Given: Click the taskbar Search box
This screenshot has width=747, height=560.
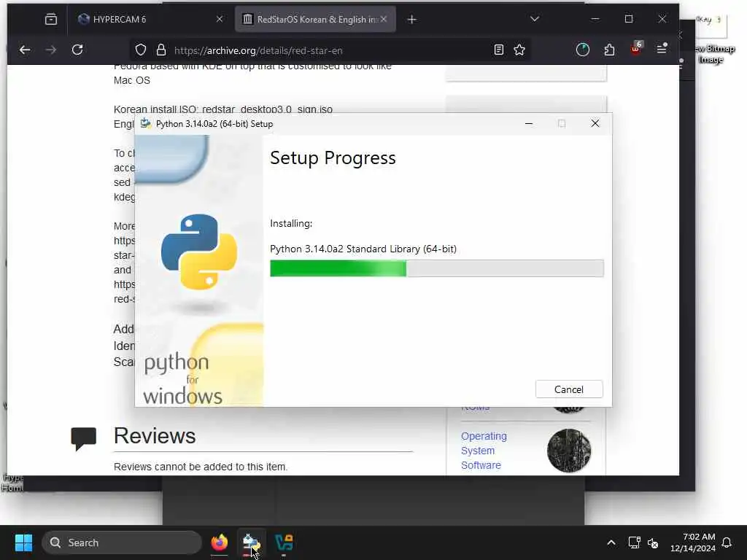Looking at the screenshot, I should (x=122, y=542).
